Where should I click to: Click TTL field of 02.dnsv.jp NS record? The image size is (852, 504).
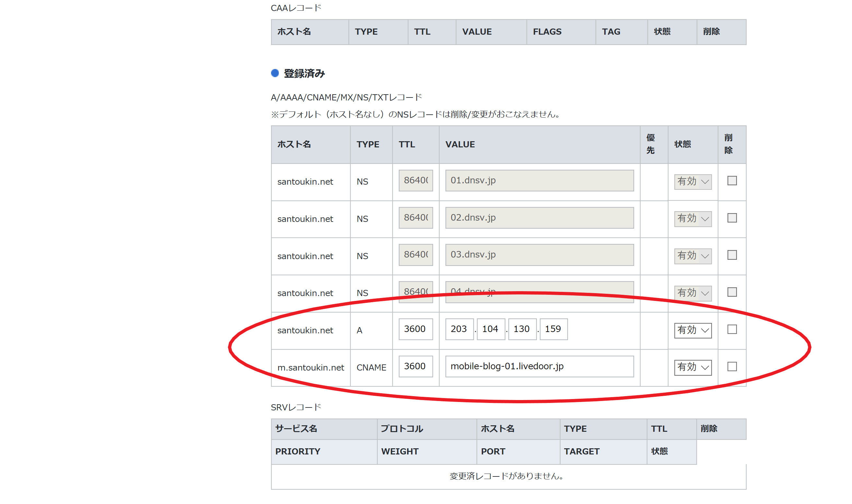click(x=416, y=218)
